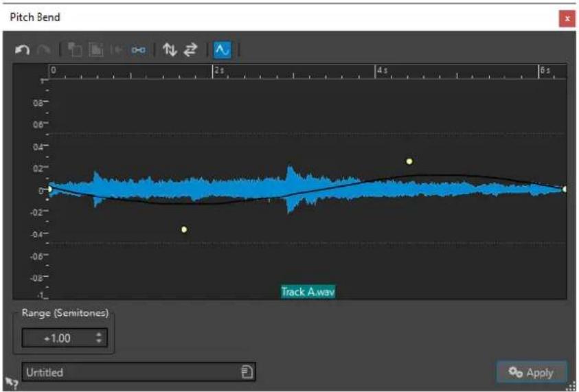
Task: Click the What's This help icon at the dialog's bottom-left
Action: click(x=11, y=383)
